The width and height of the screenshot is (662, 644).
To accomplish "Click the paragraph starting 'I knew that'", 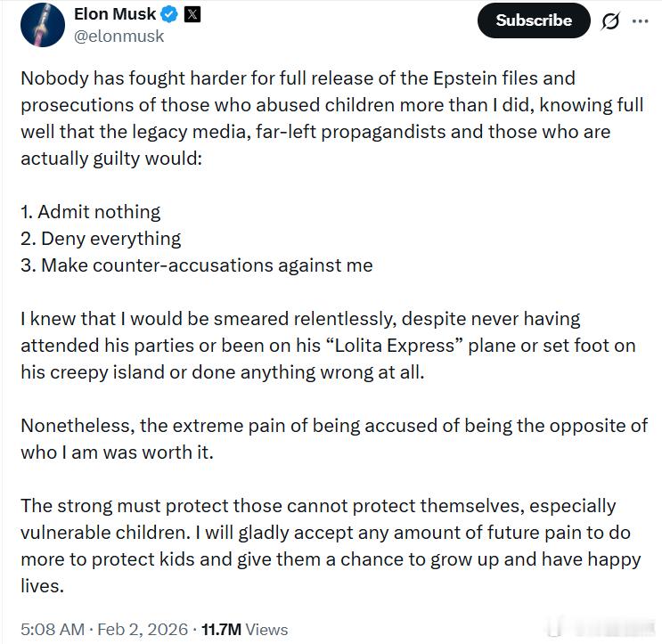I will [300, 345].
